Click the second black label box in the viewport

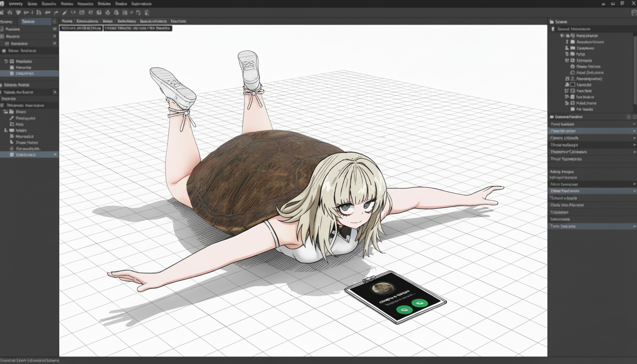(x=137, y=28)
